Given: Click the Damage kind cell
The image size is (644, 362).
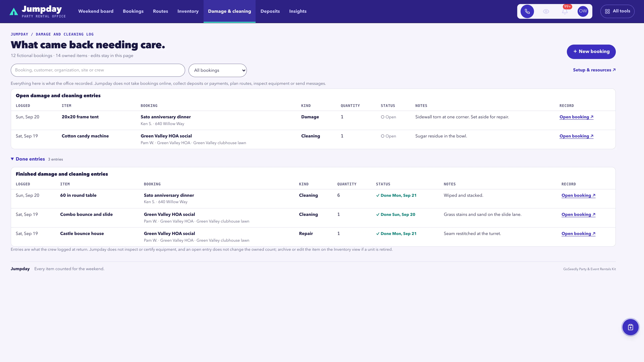Looking at the screenshot, I should pos(310,117).
